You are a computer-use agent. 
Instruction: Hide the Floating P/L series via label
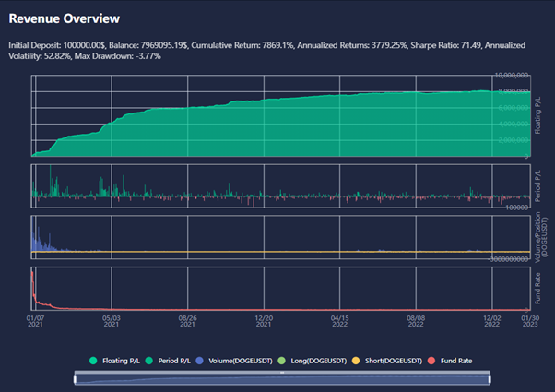tap(121, 361)
